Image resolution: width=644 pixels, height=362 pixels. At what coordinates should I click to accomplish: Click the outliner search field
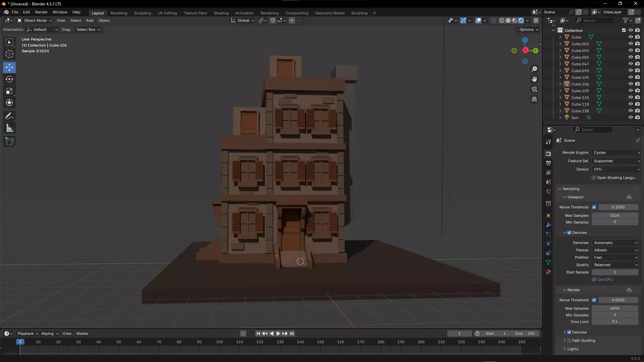pos(594,20)
